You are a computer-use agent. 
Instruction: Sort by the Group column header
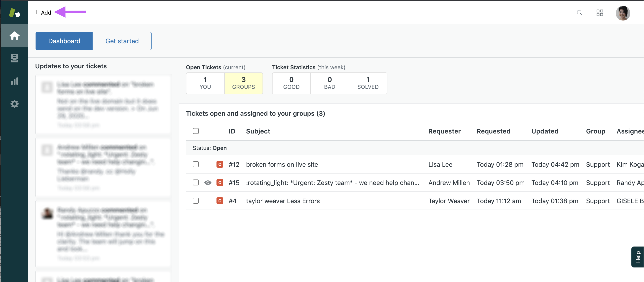(595, 131)
